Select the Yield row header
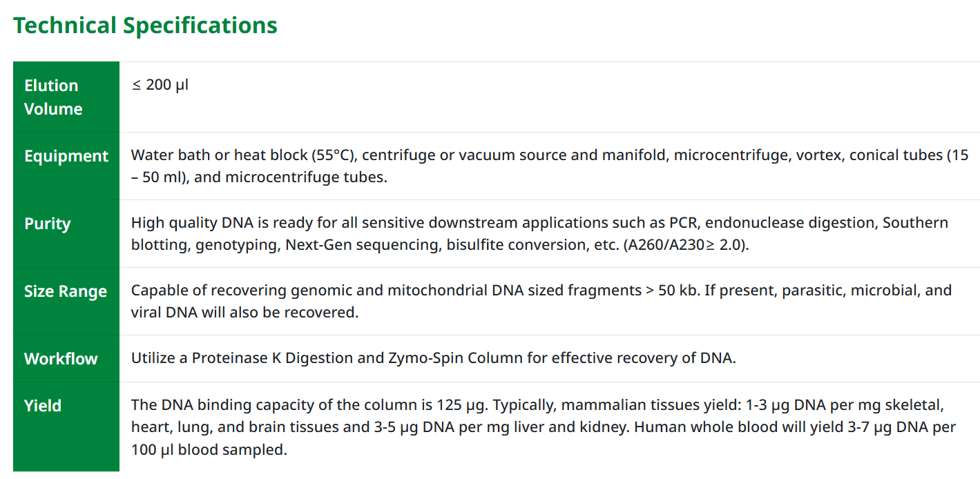 pyautogui.click(x=43, y=406)
